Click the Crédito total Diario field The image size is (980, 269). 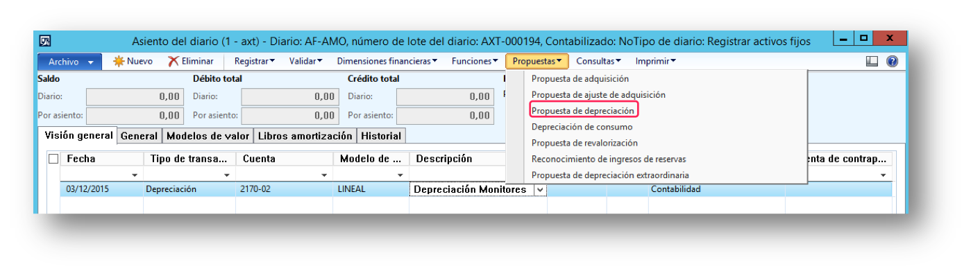446,97
